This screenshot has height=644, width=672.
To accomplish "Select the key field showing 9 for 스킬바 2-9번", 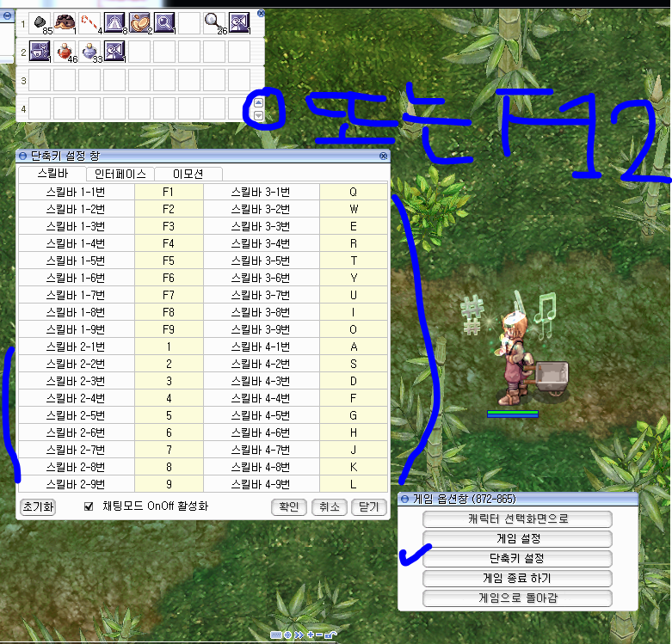I will 169,484.
